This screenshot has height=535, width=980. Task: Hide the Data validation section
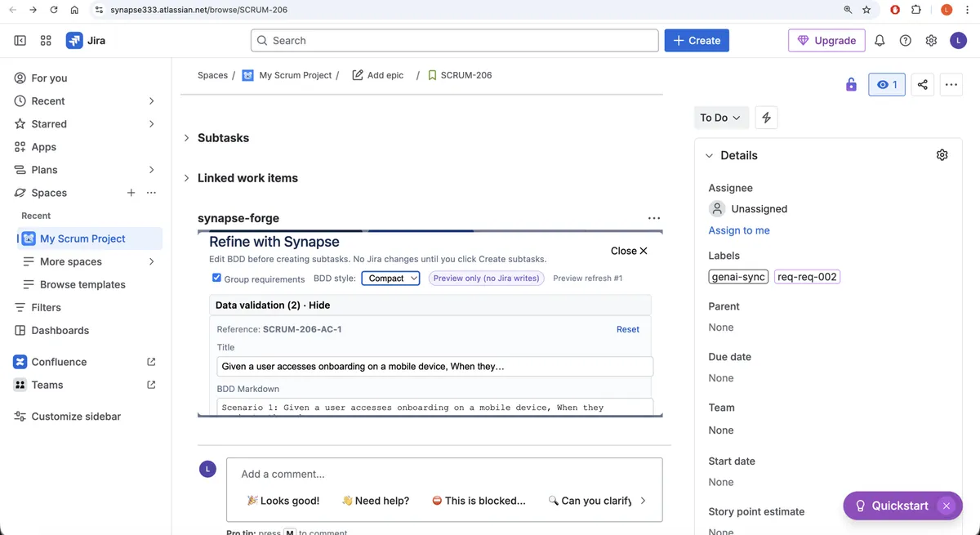(x=319, y=305)
